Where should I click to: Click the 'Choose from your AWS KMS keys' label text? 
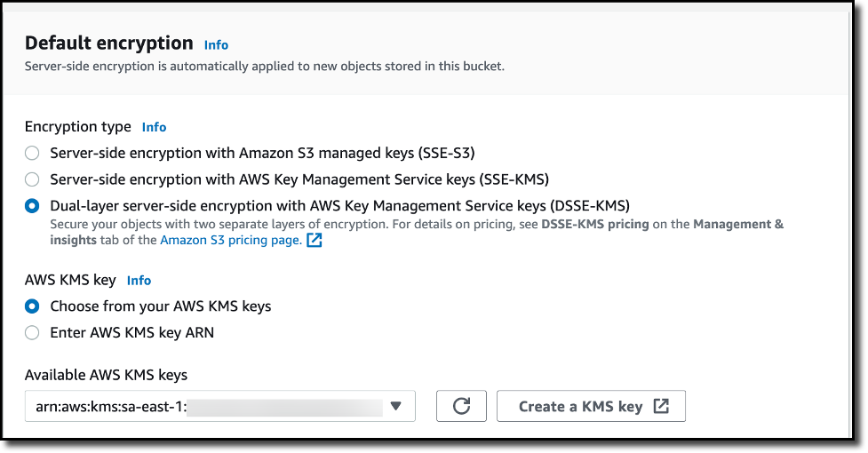click(x=160, y=306)
